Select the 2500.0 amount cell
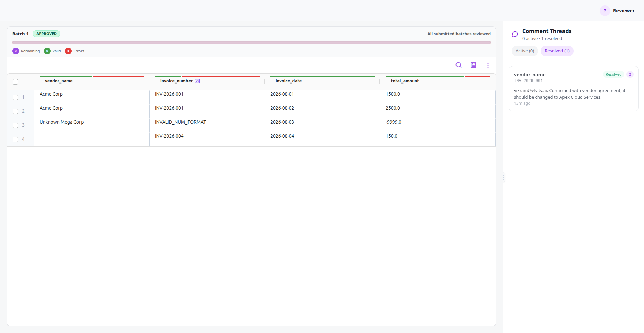This screenshot has width=644, height=333. pos(438,111)
